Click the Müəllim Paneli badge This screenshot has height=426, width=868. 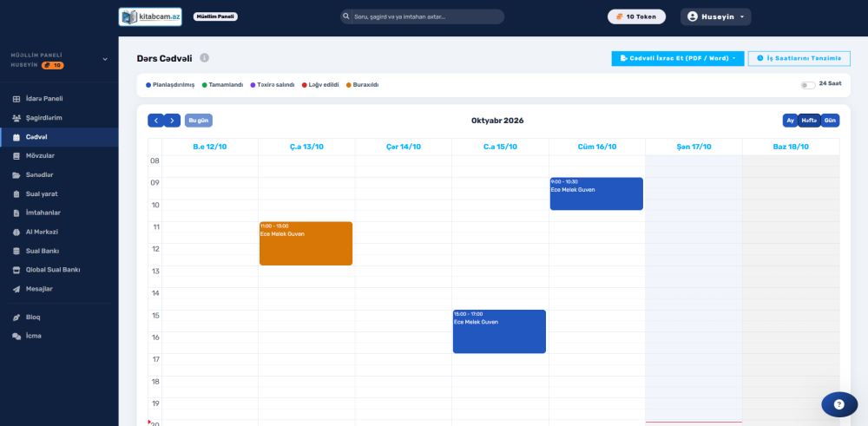pos(215,16)
